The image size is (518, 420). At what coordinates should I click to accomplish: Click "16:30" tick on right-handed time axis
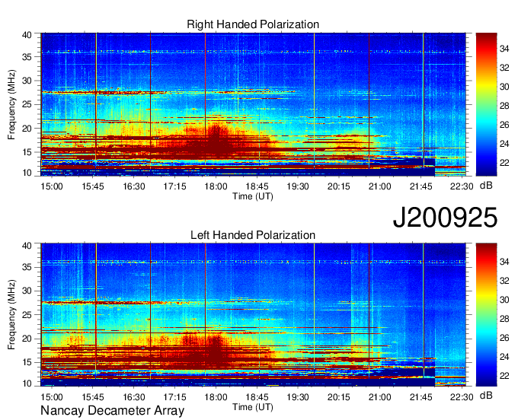[x=134, y=186]
